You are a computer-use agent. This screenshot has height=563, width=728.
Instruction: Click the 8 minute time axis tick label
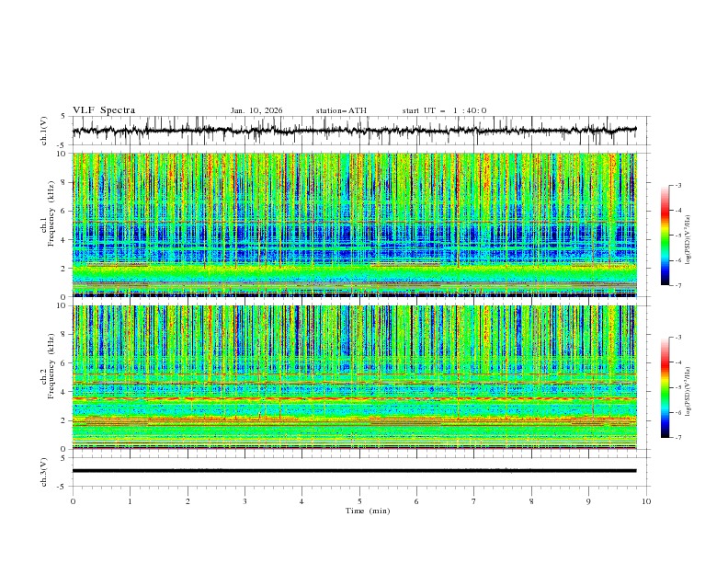531,501
